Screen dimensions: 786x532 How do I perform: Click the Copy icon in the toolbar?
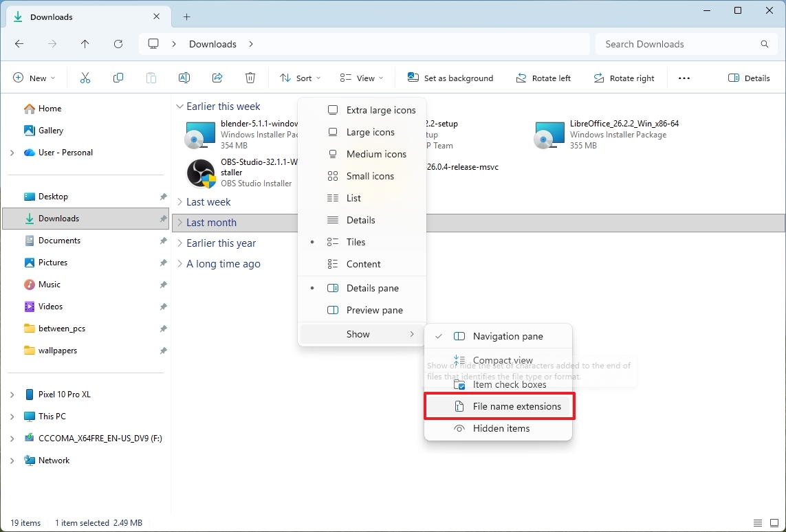coord(118,78)
